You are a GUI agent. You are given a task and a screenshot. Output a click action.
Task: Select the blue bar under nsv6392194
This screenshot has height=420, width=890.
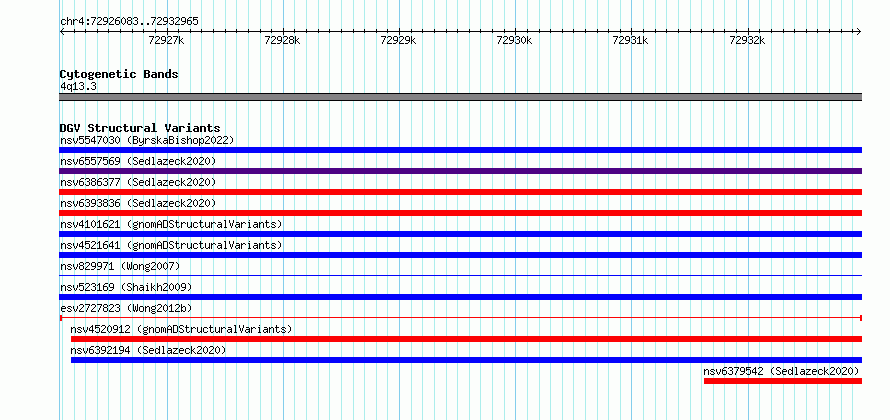pos(466,360)
